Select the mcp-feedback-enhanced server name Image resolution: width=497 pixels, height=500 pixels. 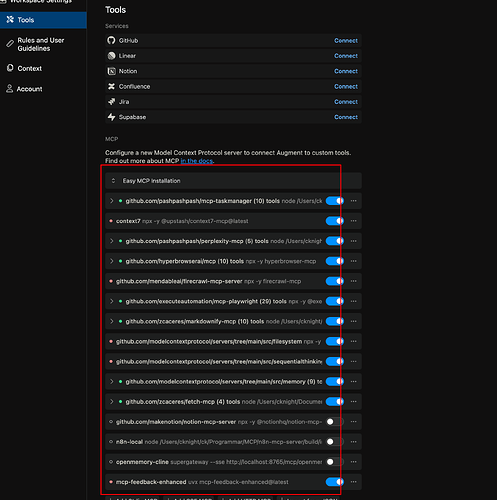pyautogui.click(x=151, y=482)
